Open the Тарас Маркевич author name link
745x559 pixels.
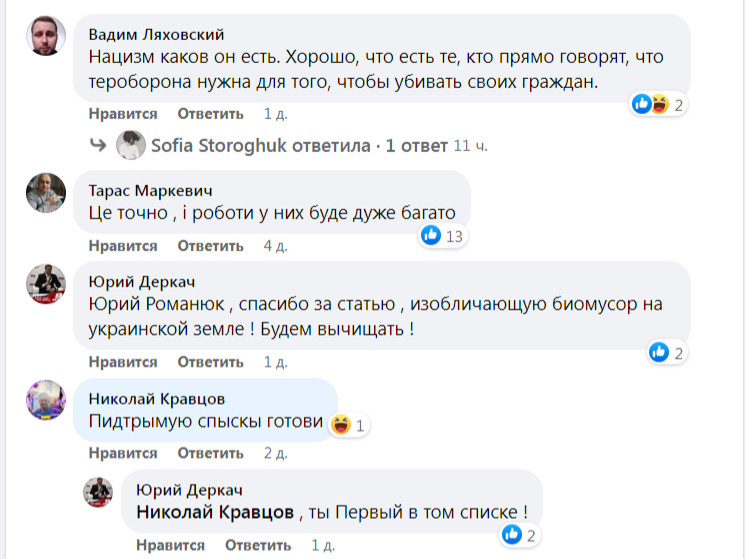point(150,190)
